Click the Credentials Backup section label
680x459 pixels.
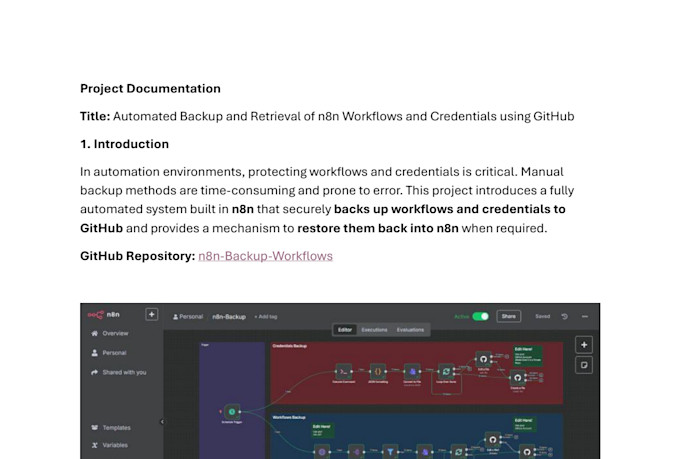point(290,346)
